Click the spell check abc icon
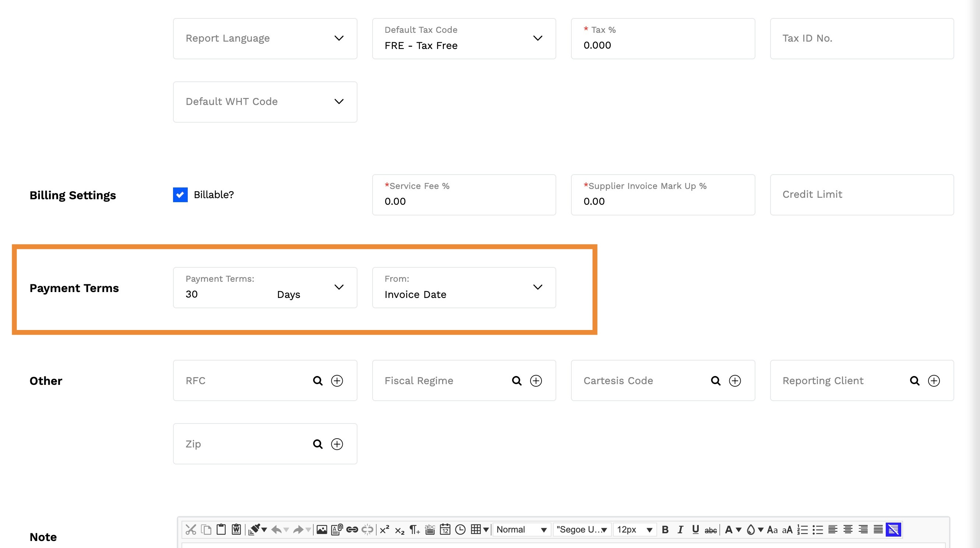This screenshot has width=980, height=548. [x=430, y=529]
